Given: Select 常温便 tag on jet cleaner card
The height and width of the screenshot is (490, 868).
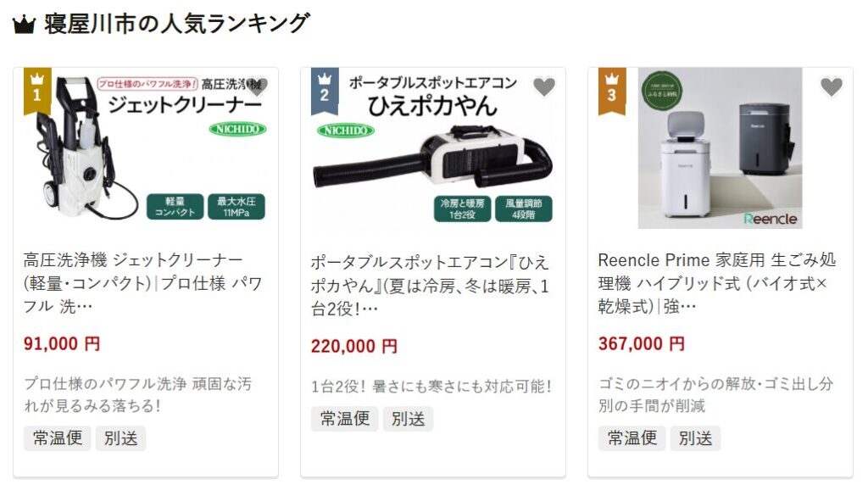Looking at the screenshot, I should [x=58, y=438].
